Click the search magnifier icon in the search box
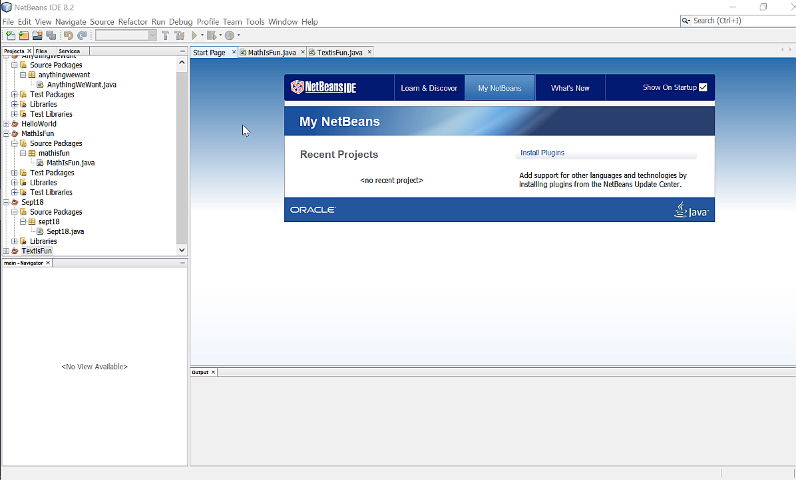796x480 pixels. click(686, 21)
